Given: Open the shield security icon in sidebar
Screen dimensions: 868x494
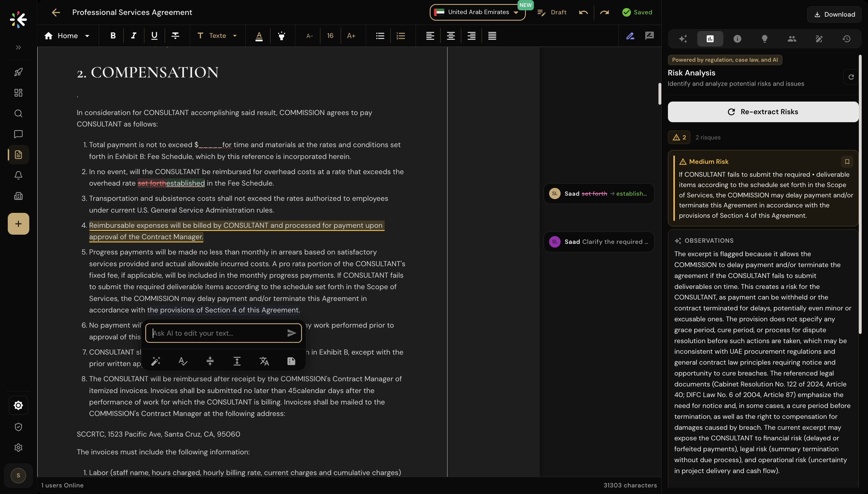Looking at the screenshot, I should (18, 427).
